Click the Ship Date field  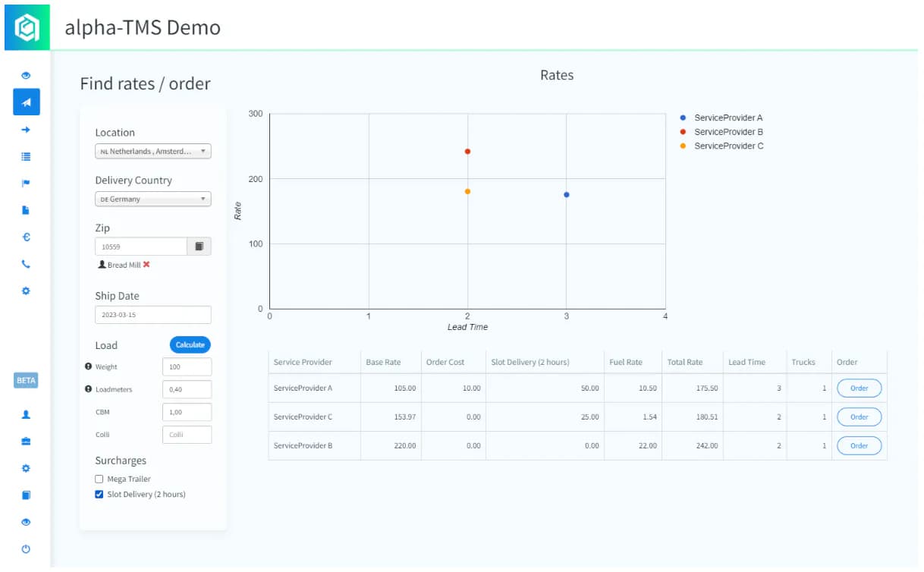(x=153, y=315)
